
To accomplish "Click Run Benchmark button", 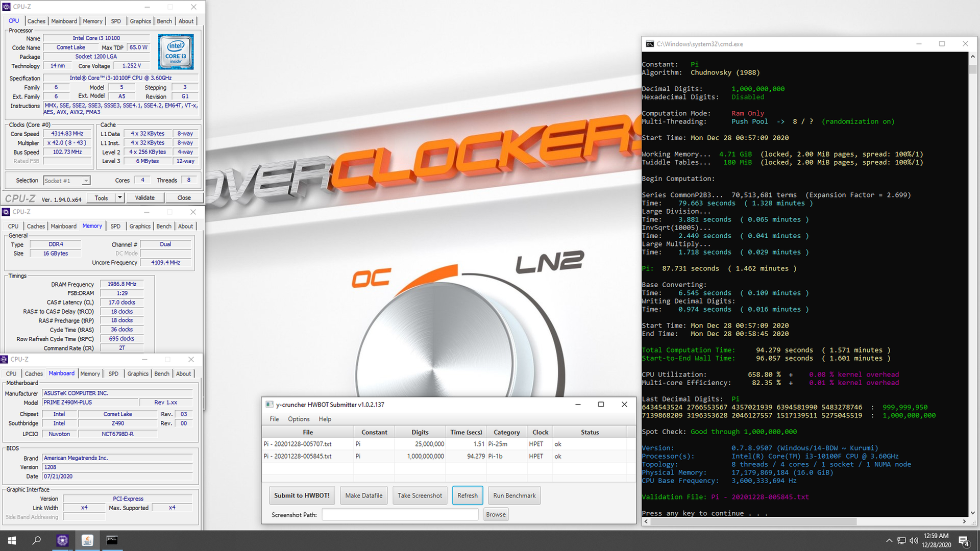I will pyautogui.click(x=514, y=495).
